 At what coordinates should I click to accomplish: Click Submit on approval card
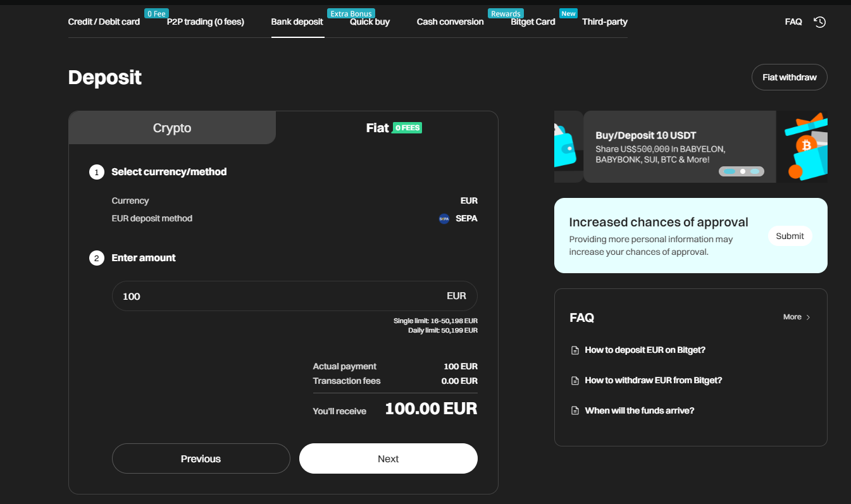coord(790,236)
